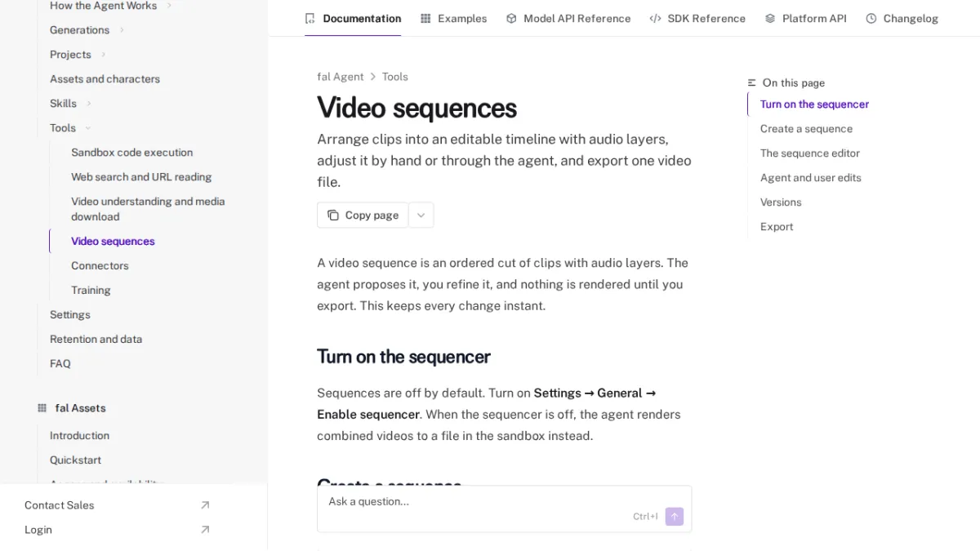Open Web search and URL reading page
The height and width of the screenshot is (551, 980).
pos(141,177)
